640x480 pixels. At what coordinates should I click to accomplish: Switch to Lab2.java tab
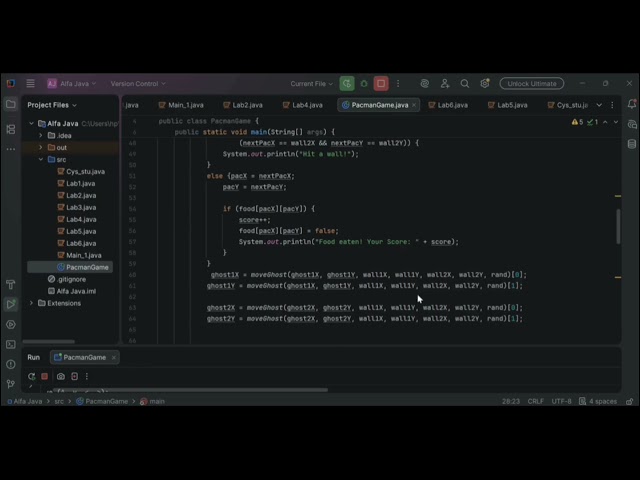[x=243, y=105]
